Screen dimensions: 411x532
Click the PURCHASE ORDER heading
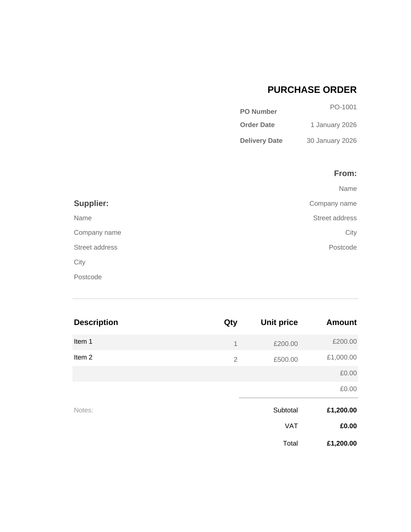[x=312, y=90]
